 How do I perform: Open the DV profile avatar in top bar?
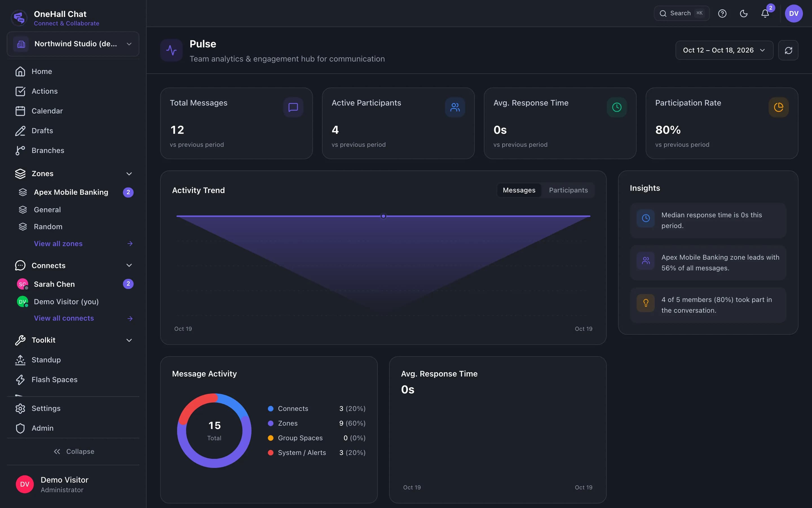coord(794,14)
